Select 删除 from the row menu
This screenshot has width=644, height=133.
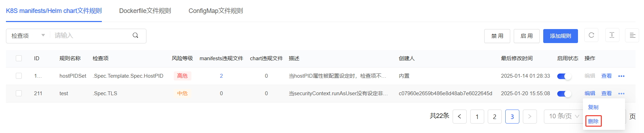[x=593, y=121]
